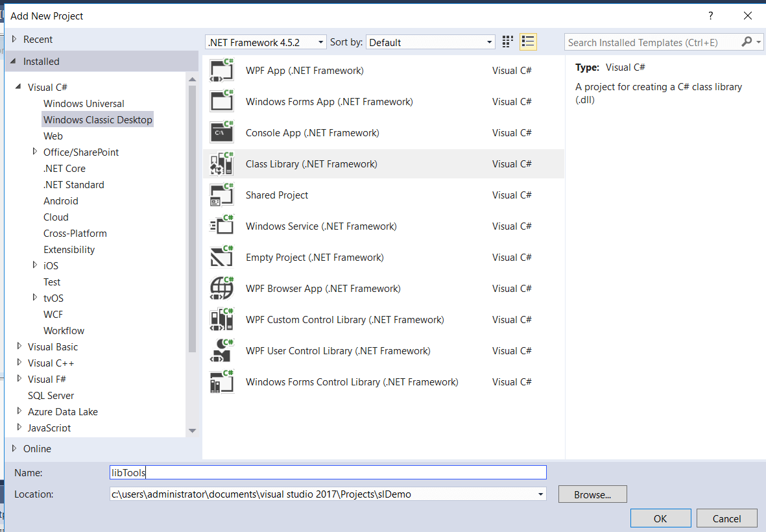Image resolution: width=766 pixels, height=532 pixels.
Task: Expand the Visual C++ node arrow
Action: point(19,362)
